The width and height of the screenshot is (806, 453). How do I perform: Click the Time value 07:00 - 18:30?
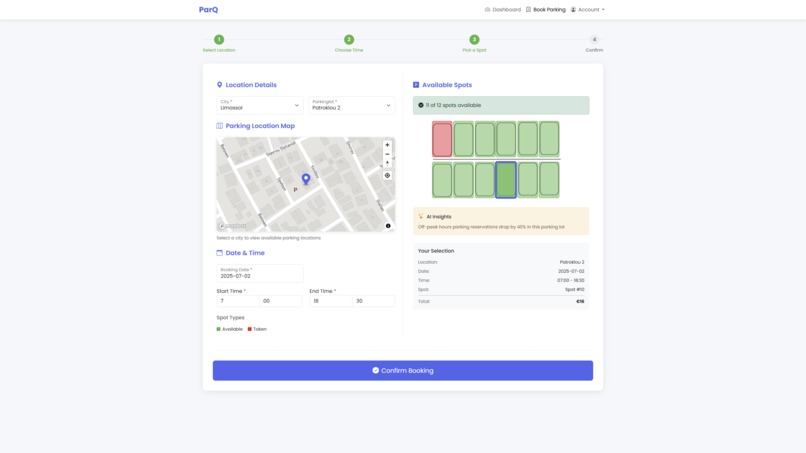pos(571,280)
